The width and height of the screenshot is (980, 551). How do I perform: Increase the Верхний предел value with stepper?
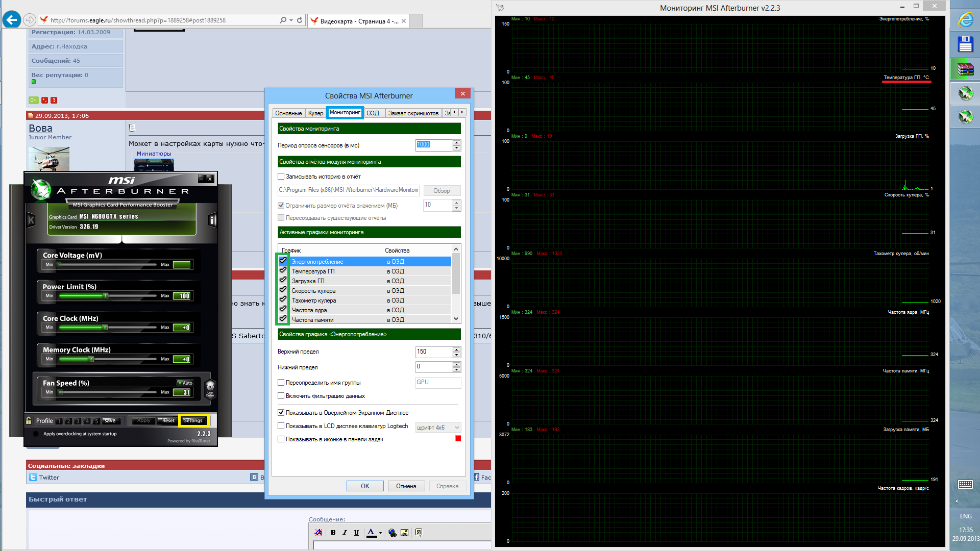456,349
